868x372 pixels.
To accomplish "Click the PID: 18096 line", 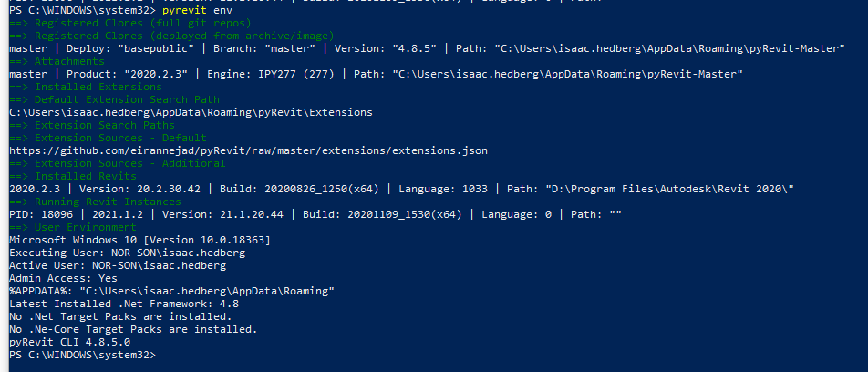I will click(315, 214).
